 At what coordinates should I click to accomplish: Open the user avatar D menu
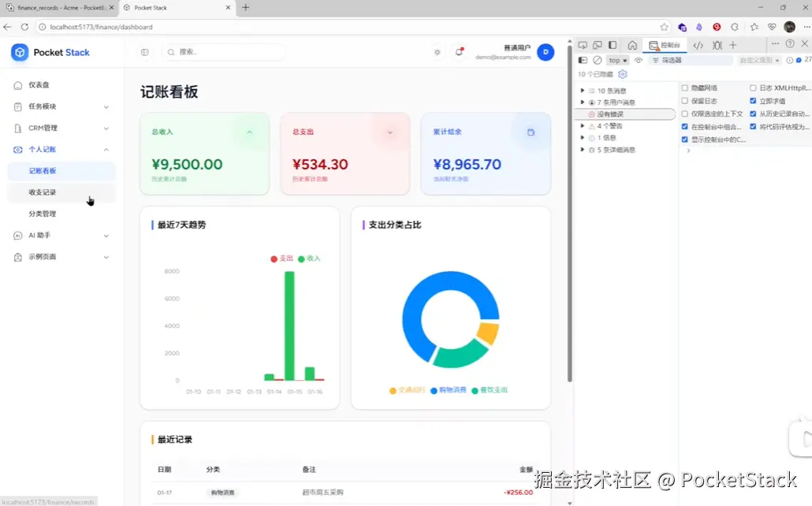[x=546, y=52]
